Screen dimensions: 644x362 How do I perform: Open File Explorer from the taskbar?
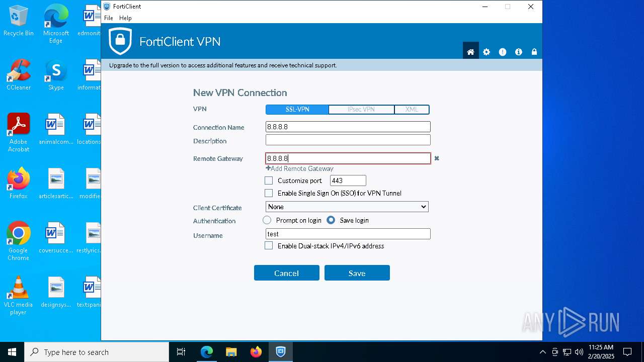point(231,352)
